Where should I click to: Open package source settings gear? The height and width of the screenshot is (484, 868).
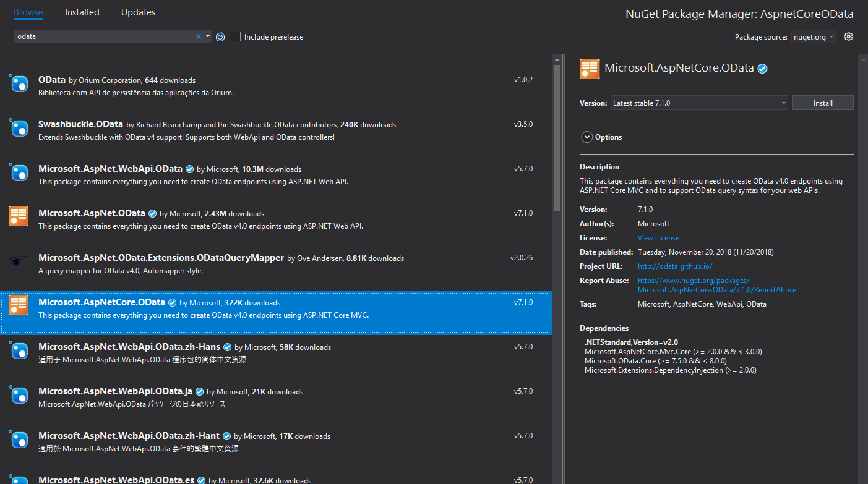point(849,36)
